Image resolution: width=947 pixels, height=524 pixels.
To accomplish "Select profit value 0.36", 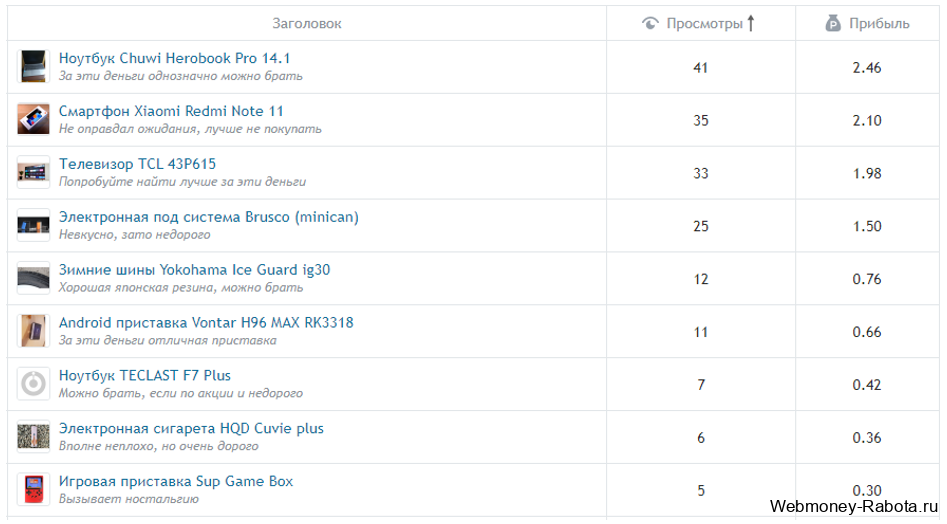I will point(867,438).
